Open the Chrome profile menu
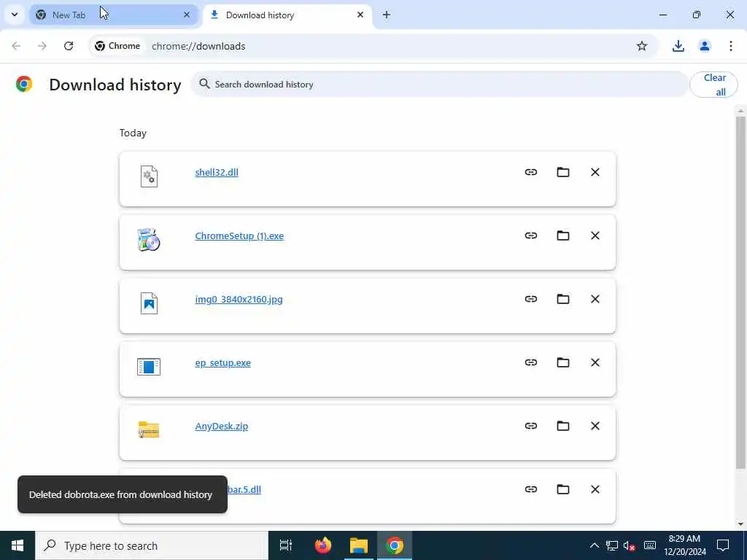 pos(705,46)
